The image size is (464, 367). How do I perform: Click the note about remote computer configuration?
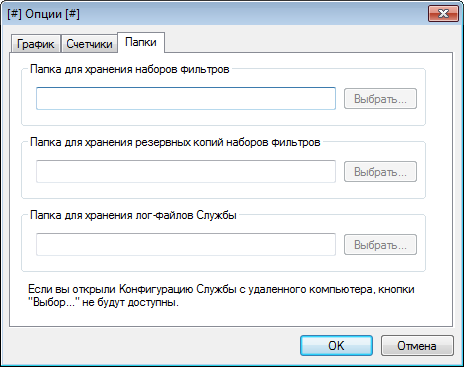click(221, 296)
